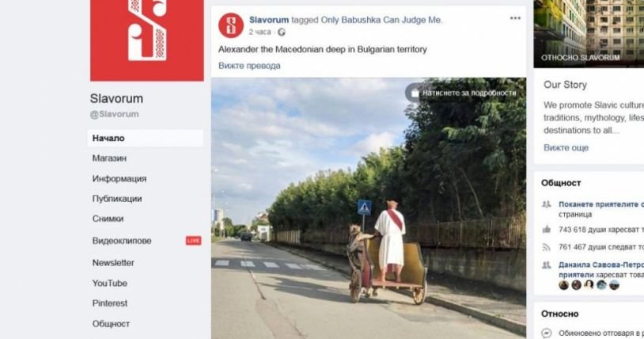
Task: Click the large Slavorum logo profile picture
Action: tap(146, 40)
